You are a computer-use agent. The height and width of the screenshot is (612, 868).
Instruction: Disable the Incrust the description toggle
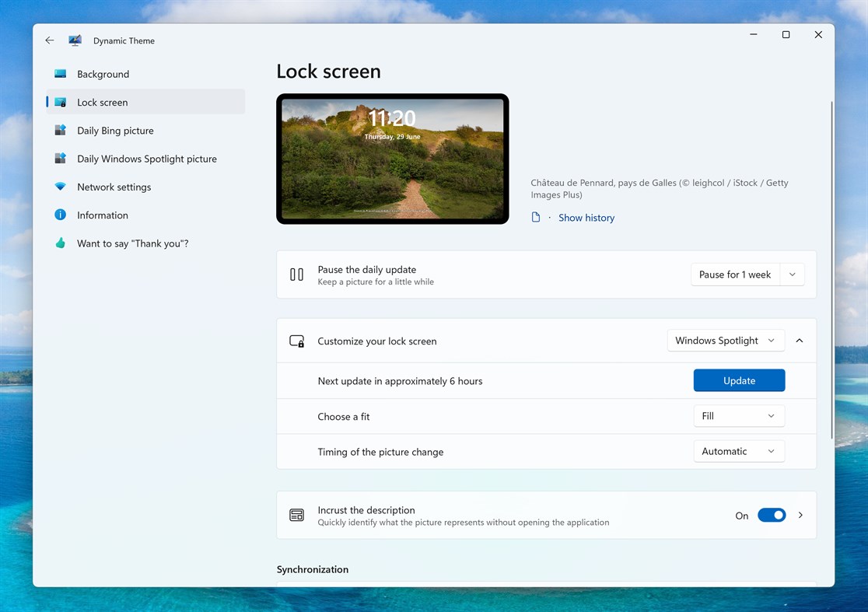[x=772, y=515]
